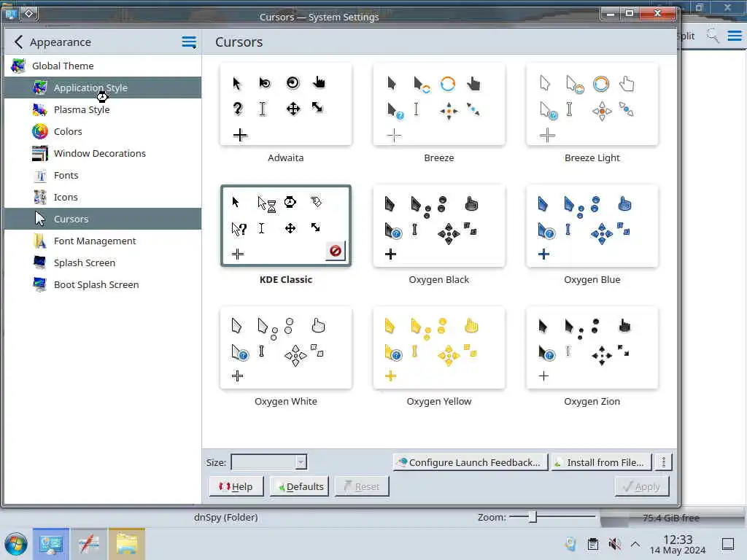The width and height of the screenshot is (747, 560).
Task: Click the Reset button
Action: pos(362,486)
